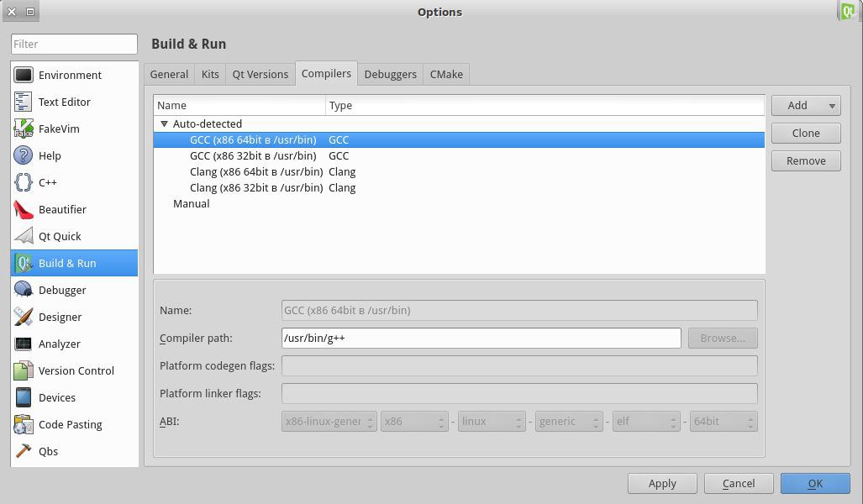This screenshot has width=863, height=504.
Task: Click the Name column header
Action: tap(239, 105)
